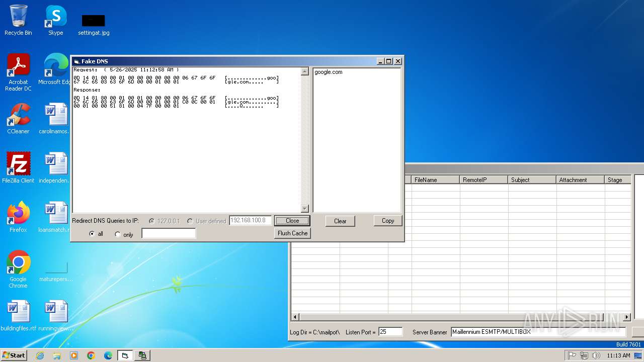Select the 'only' queries radio button
Viewport: 644px width, 362px height.
[x=118, y=234]
